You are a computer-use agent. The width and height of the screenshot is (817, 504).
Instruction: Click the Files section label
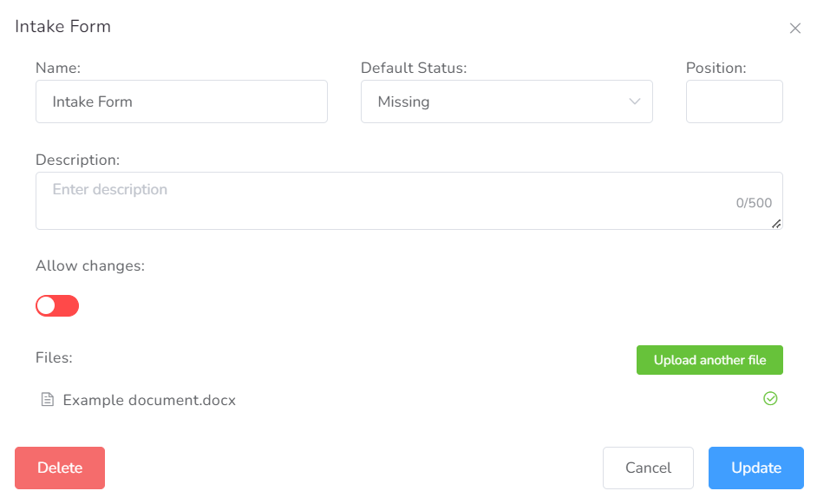[x=54, y=357]
